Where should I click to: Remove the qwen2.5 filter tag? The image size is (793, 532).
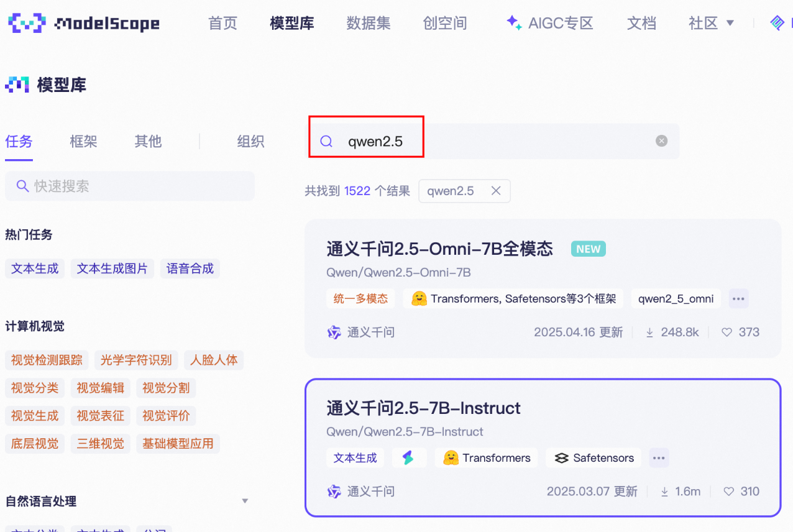click(496, 191)
